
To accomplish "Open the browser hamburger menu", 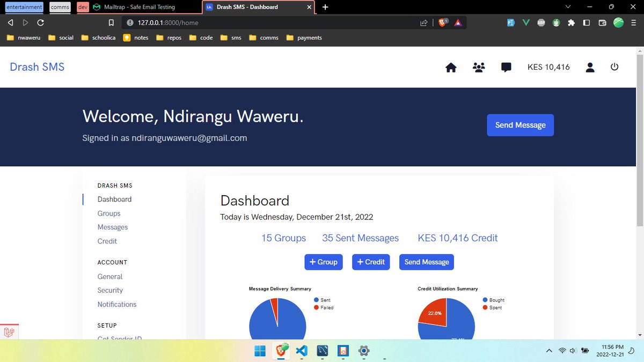I will pyautogui.click(x=634, y=23).
